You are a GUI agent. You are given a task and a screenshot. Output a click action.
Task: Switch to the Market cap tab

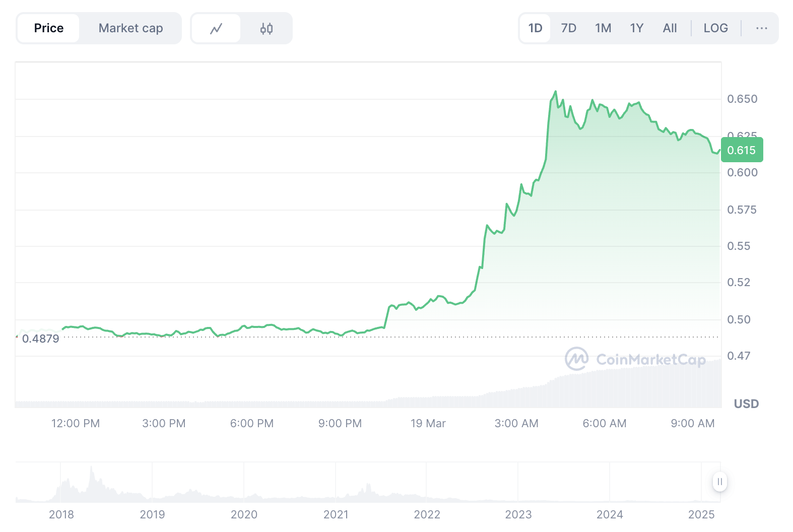[130, 28]
